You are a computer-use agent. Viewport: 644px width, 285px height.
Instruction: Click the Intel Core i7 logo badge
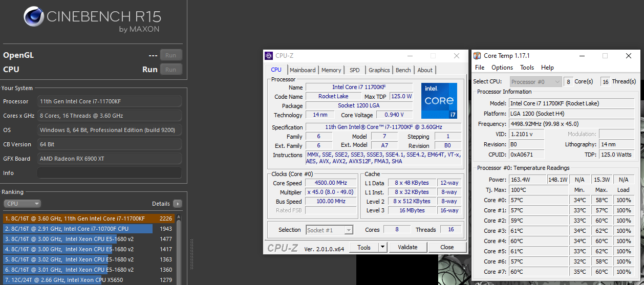tap(439, 100)
